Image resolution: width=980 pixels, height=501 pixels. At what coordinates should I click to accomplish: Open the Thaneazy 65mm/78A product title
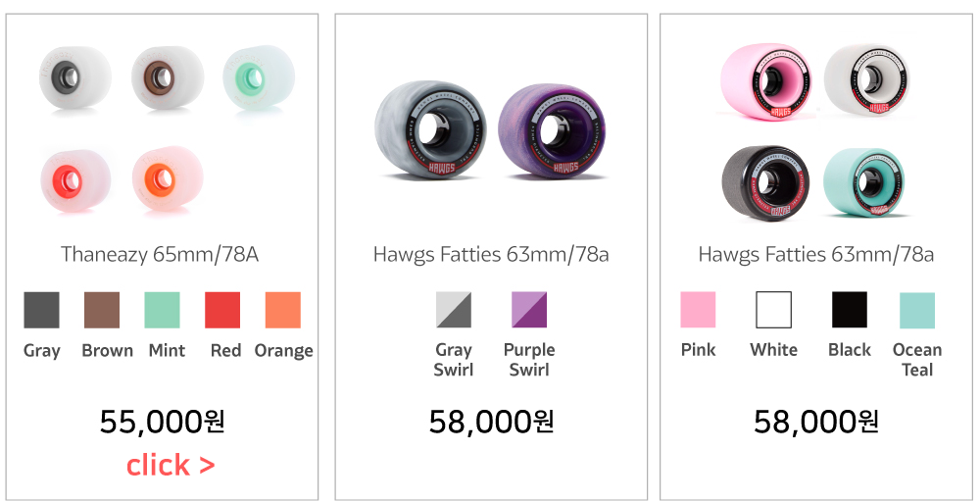click(160, 255)
